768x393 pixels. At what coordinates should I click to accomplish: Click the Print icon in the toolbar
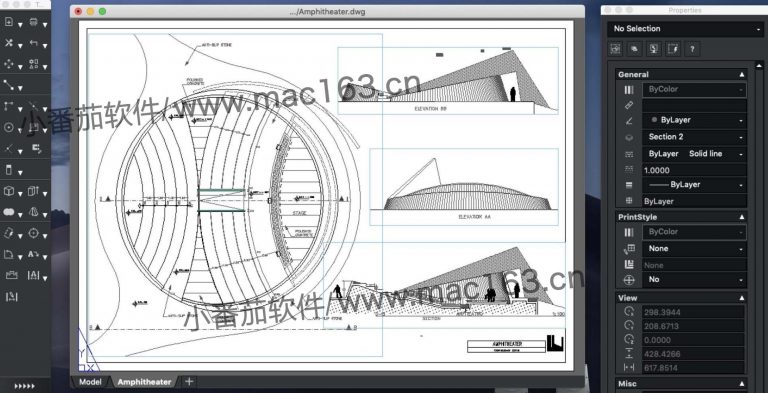(x=34, y=22)
